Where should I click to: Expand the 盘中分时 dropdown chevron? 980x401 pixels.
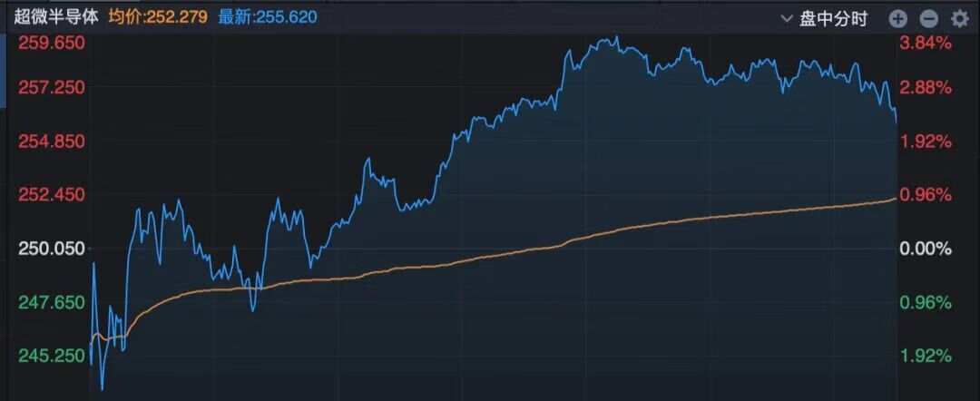786,18
